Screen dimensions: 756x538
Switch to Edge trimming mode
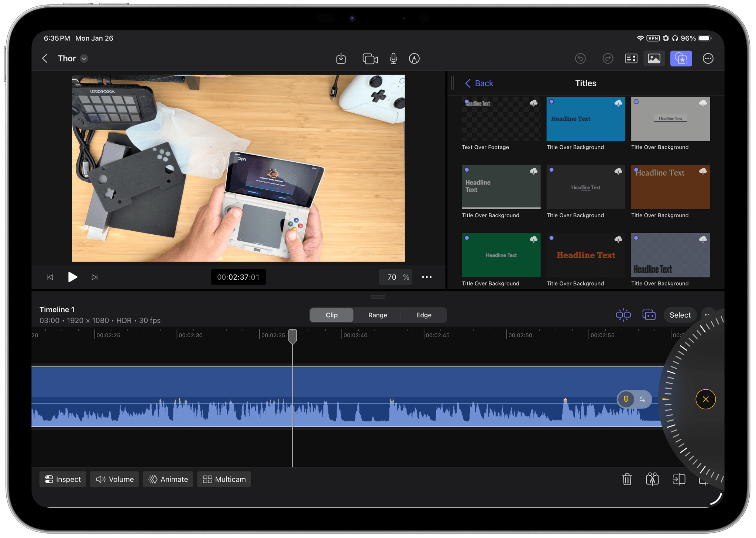pos(423,315)
